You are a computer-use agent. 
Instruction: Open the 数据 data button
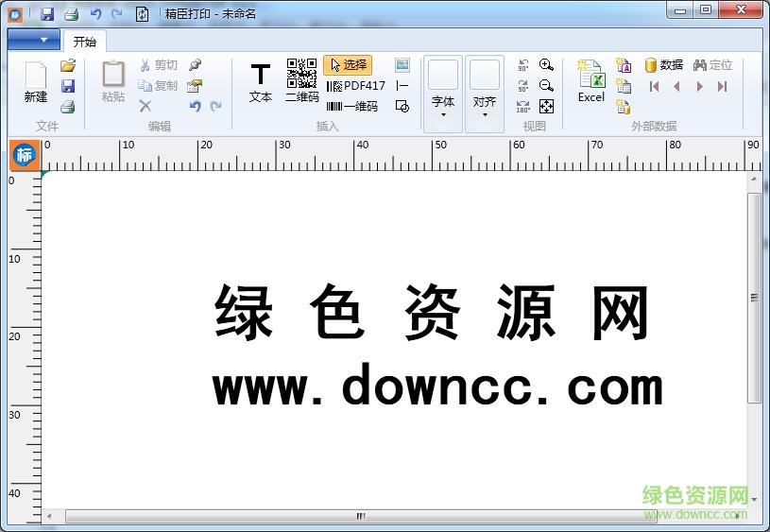click(663, 65)
